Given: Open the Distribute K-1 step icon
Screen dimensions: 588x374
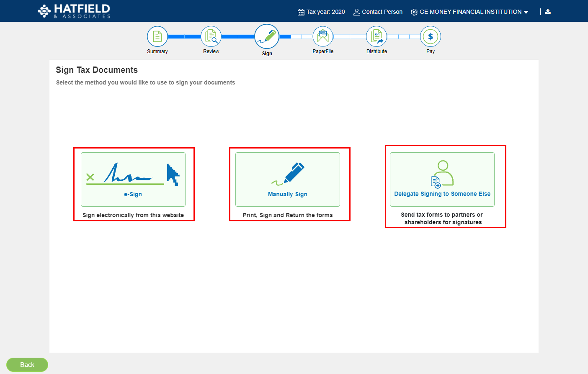Looking at the screenshot, I should [377, 37].
